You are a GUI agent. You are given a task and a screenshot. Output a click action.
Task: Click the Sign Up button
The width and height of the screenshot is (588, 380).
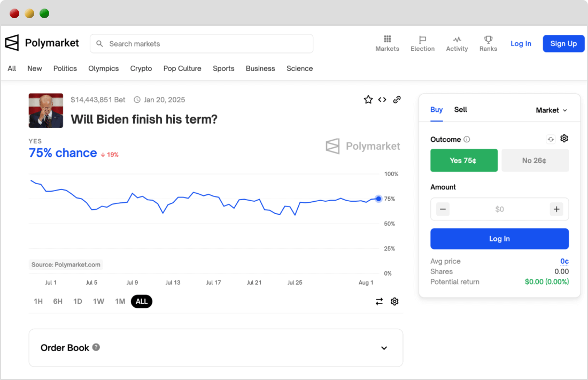point(563,43)
